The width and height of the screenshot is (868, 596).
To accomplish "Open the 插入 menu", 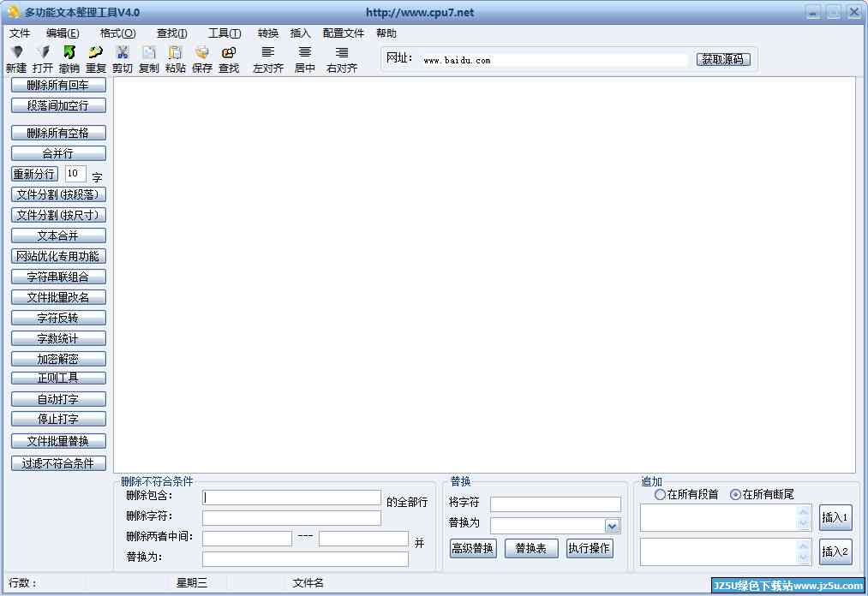I will pyautogui.click(x=300, y=33).
